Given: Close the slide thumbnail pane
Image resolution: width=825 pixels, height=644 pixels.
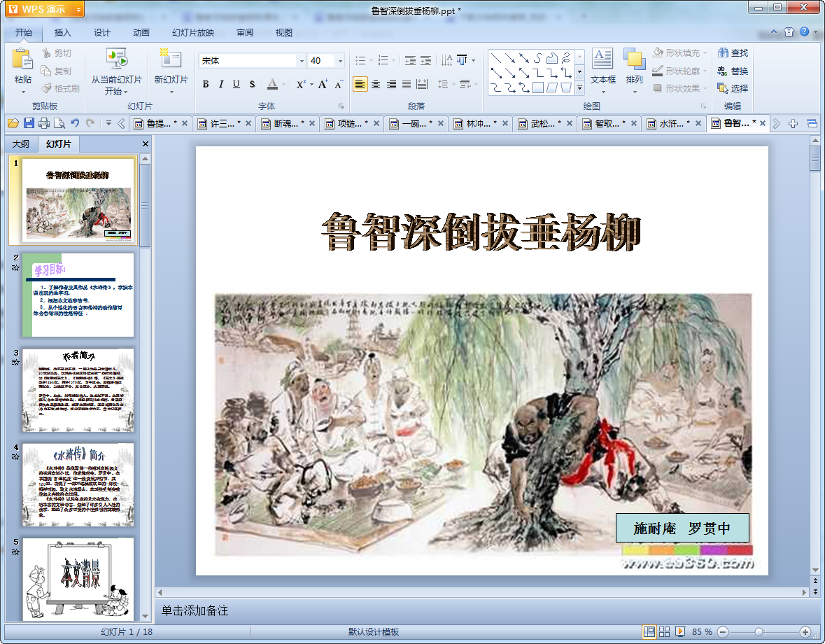Looking at the screenshot, I should point(146,143).
